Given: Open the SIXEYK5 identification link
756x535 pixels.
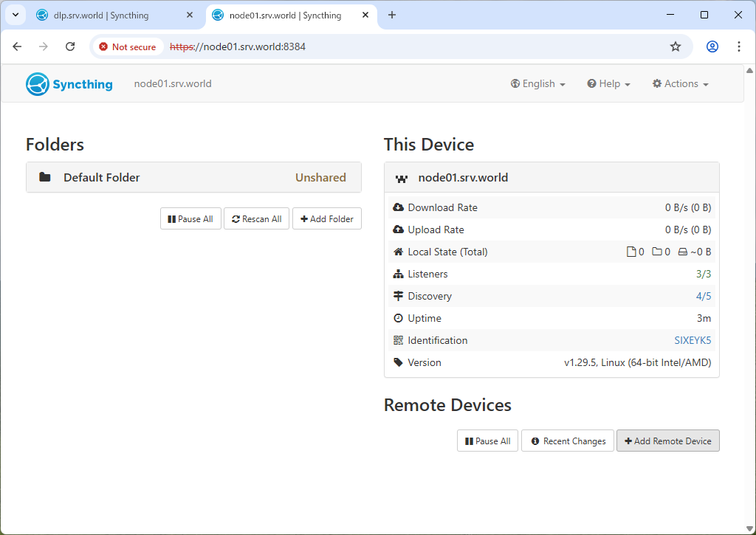Looking at the screenshot, I should 692,340.
